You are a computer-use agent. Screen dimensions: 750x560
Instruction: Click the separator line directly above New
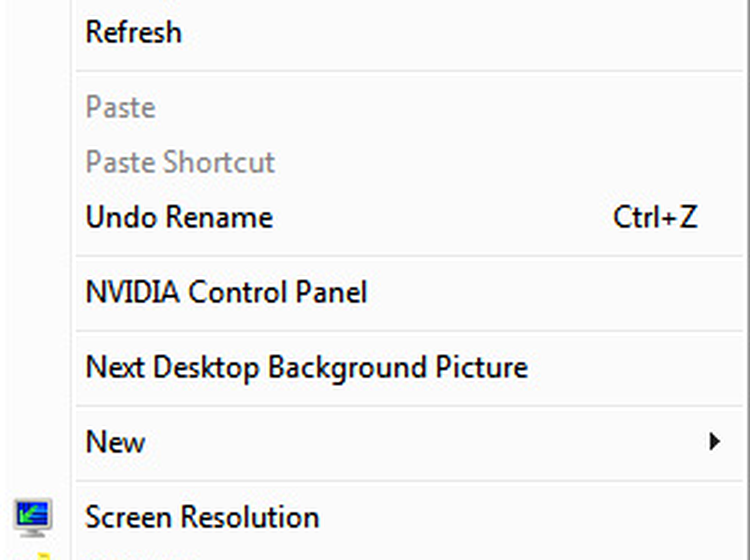click(400, 405)
